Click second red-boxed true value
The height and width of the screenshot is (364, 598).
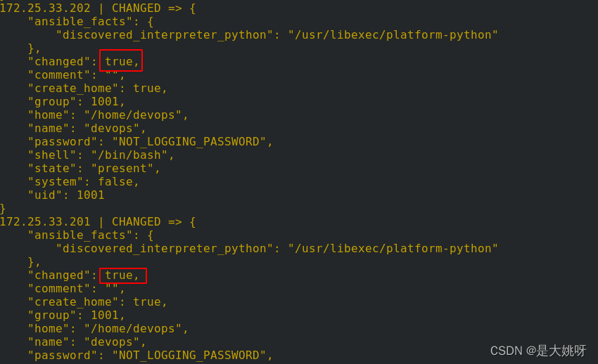coord(123,275)
